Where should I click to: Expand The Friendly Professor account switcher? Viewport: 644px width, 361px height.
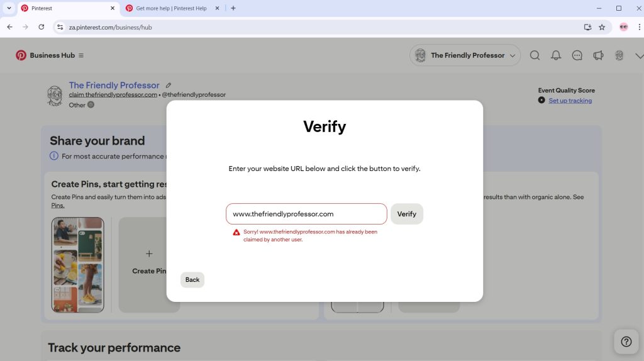[465, 55]
